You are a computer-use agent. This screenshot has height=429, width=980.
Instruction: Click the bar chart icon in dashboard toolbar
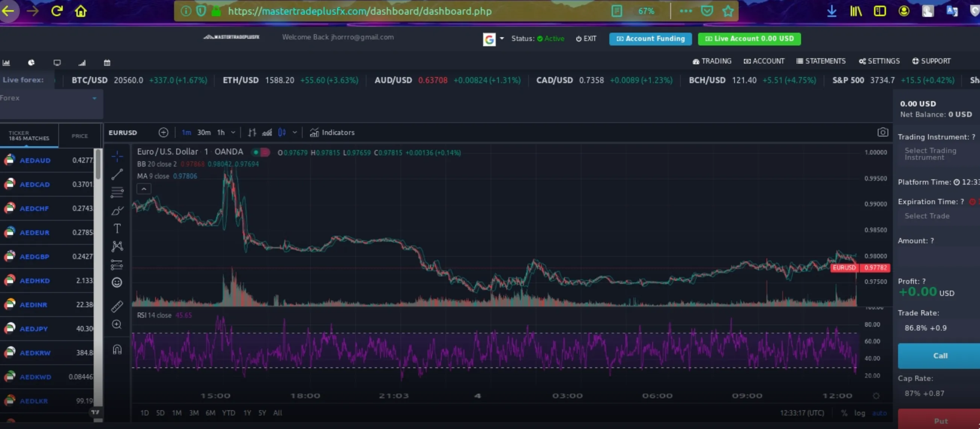6,62
